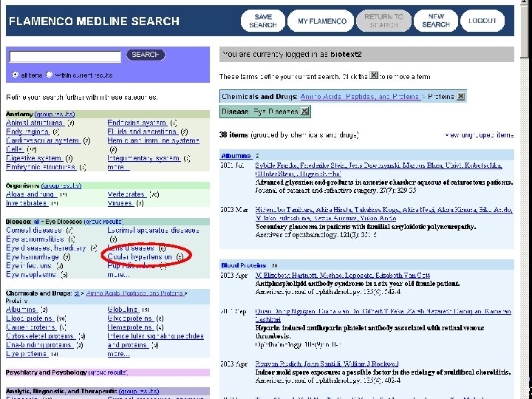532x399 pixels.
Task: Click 'all' link in Chemicals and Drugs heading
Action: (77, 293)
